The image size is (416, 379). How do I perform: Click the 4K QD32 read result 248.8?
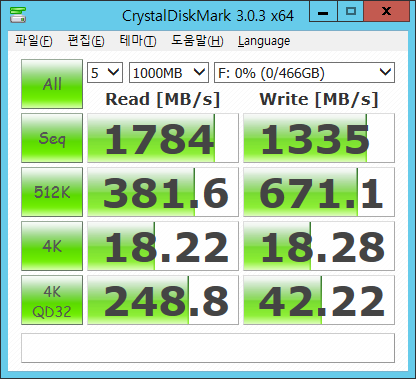pyautogui.click(x=163, y=300)
